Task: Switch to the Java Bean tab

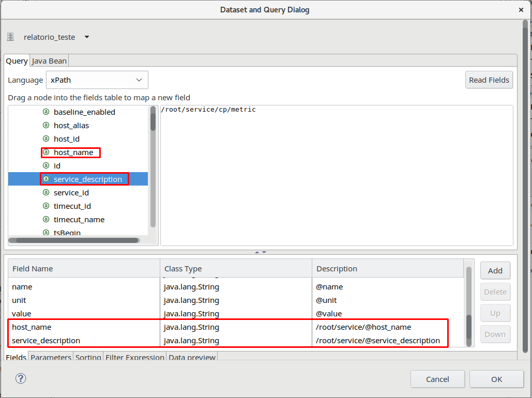Action: point(49,61)
